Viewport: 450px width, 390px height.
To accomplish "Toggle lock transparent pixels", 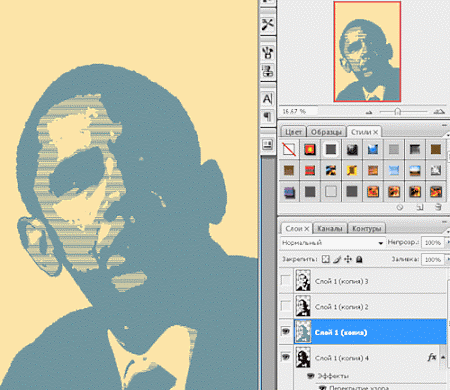I will (326, 259).
